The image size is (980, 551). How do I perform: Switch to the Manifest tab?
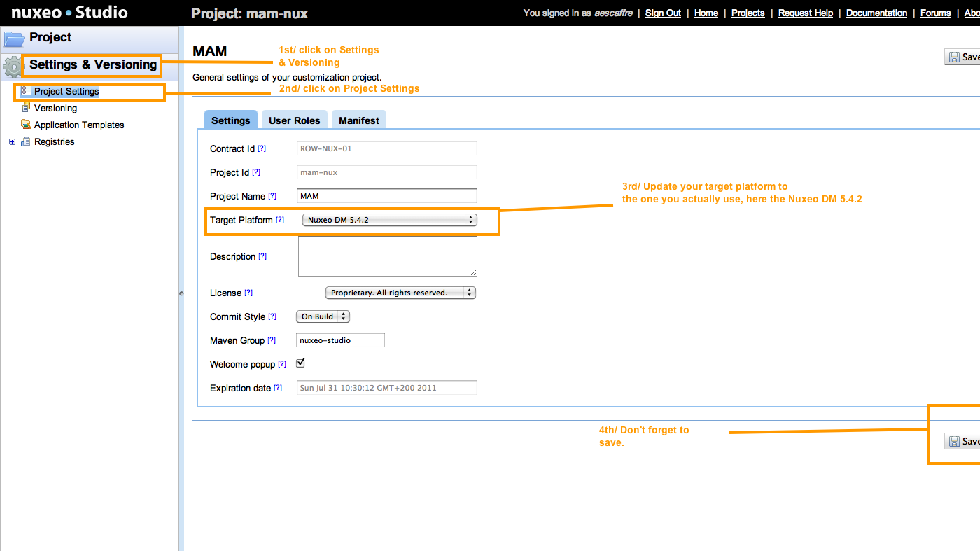point(359,120)
